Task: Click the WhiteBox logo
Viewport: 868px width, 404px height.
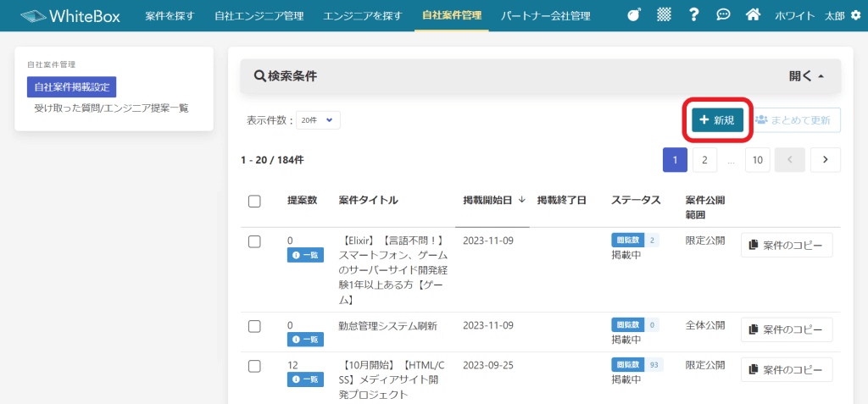Action: click(70, 16)
